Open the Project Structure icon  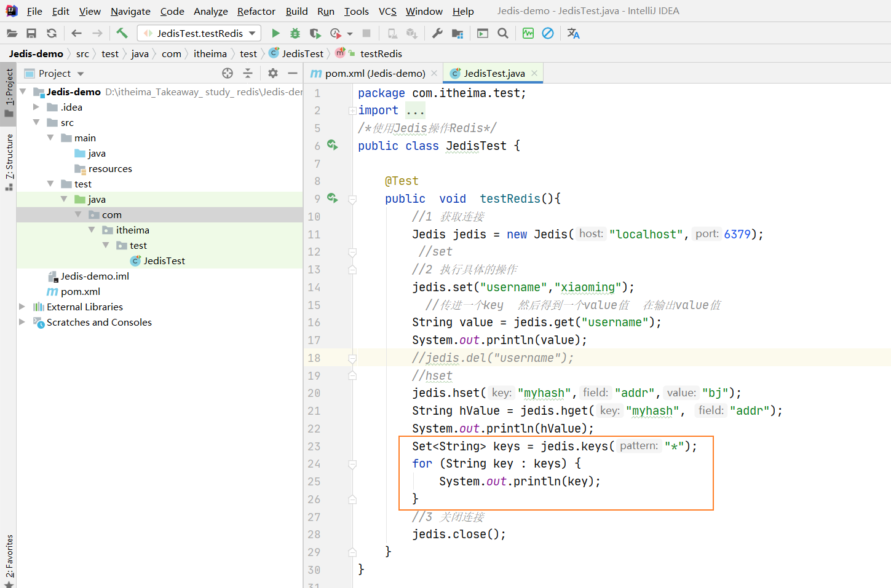click(457, 33)
